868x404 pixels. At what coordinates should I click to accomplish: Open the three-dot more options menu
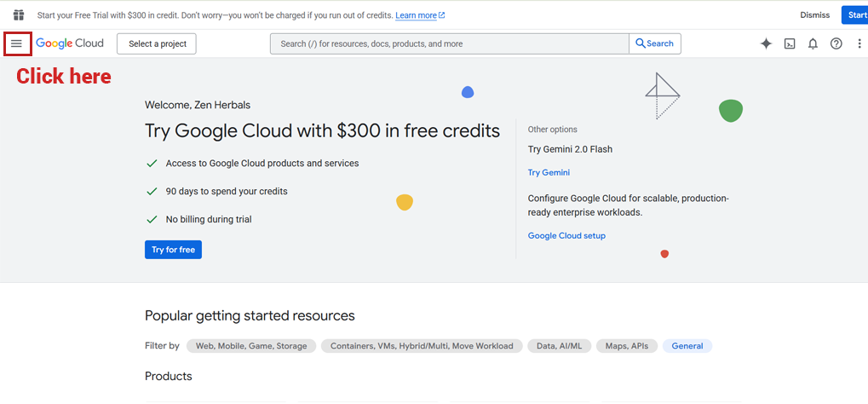click(859, 43)
